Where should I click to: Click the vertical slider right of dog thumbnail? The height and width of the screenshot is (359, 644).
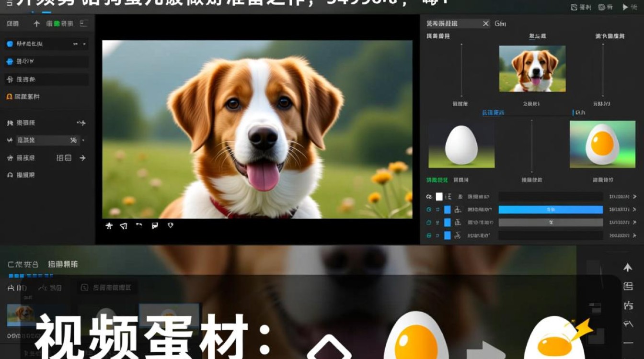(603, 70)
